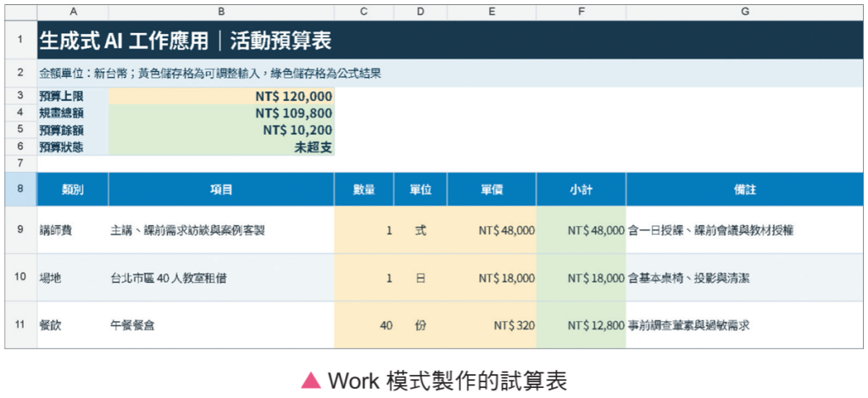
Task: Click the 類別 table header cell
Action: 73,189
